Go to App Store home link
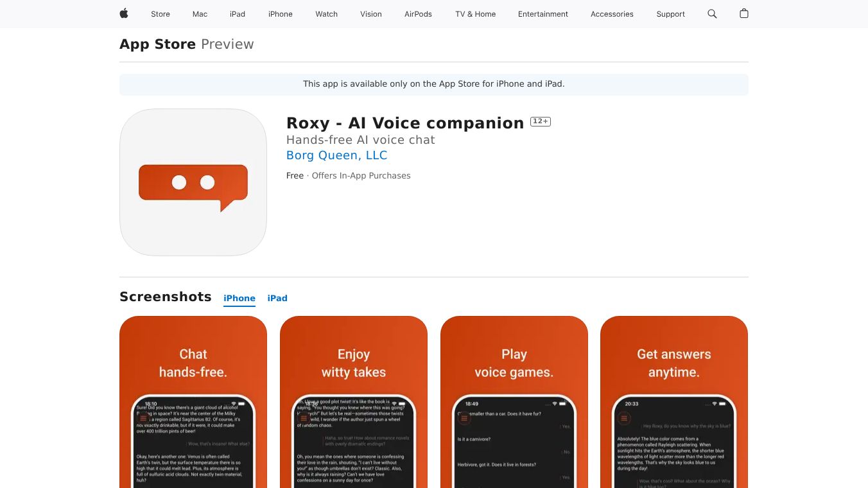868x488 pixels. click(157, 44)
